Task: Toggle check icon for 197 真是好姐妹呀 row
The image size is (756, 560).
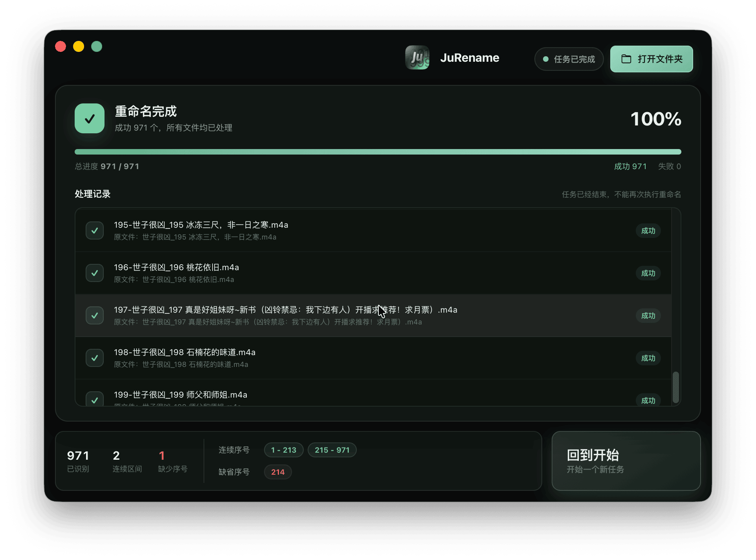Action: [95, 316]
